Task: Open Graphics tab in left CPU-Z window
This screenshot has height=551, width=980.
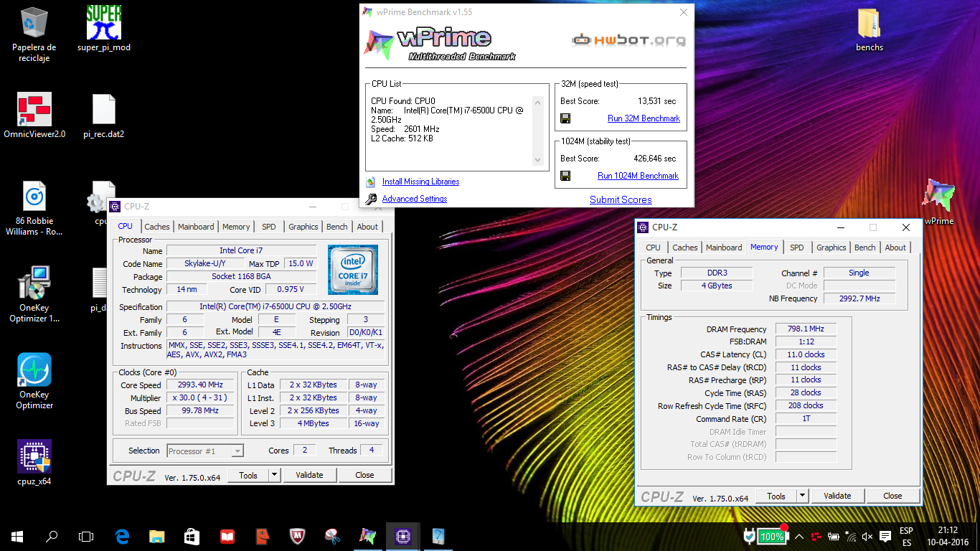Action: (303, 227)
